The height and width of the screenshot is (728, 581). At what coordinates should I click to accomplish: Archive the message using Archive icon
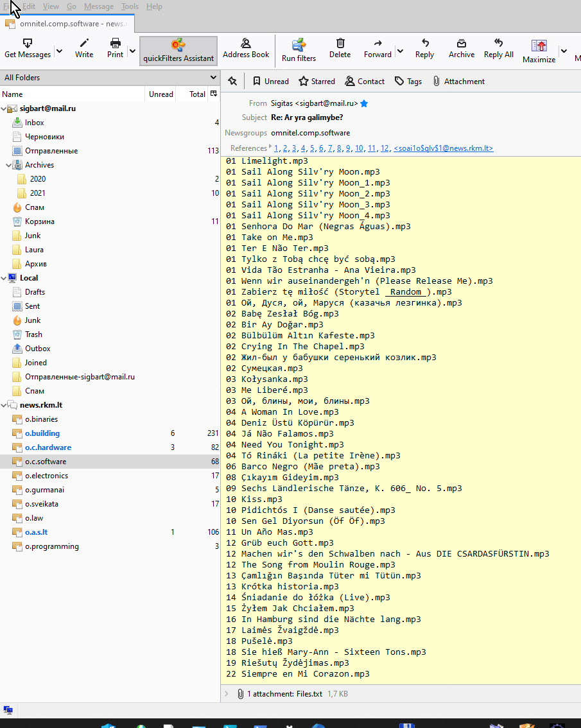[x=461, y=43]
